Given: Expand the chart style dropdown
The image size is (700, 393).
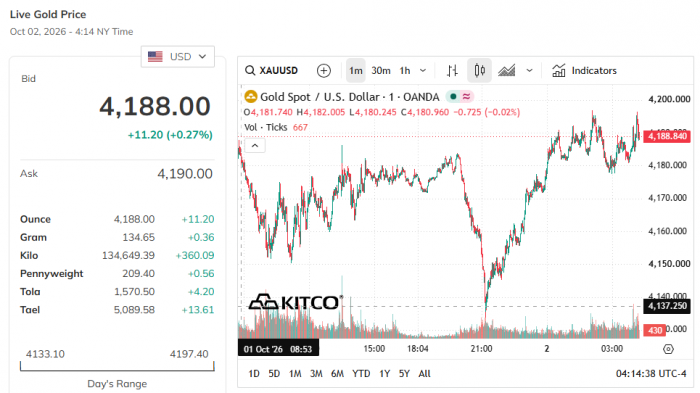Looking at the screenshot, I should (x=529, y=71).
